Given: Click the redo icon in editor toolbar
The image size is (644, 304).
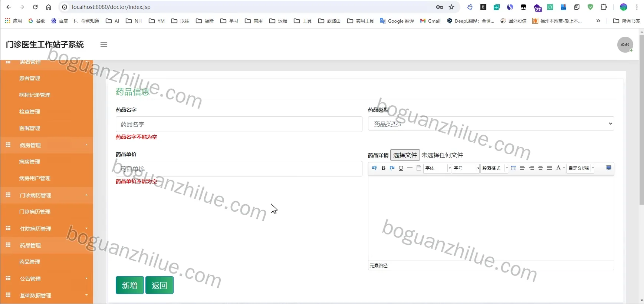Looking at the screenshot, I should point(392,168).
